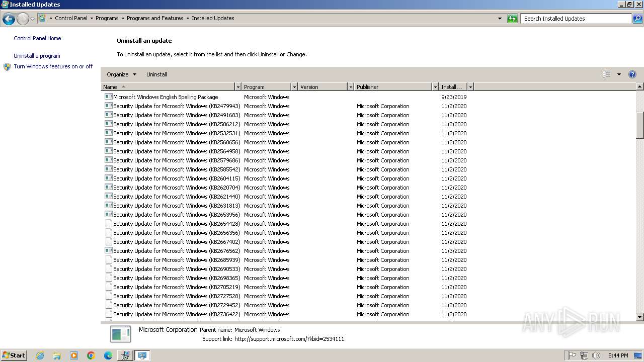Select Security Update KB2705219 row
This screenshot has height=362, width=644.
click(x=286, y=287)
